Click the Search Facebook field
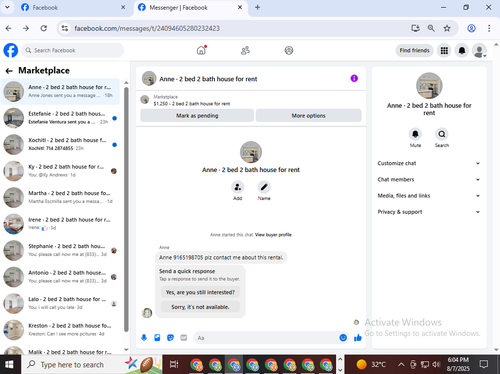Image resolution: width=500 pixels, height=374 pixels. coord(73,50)
